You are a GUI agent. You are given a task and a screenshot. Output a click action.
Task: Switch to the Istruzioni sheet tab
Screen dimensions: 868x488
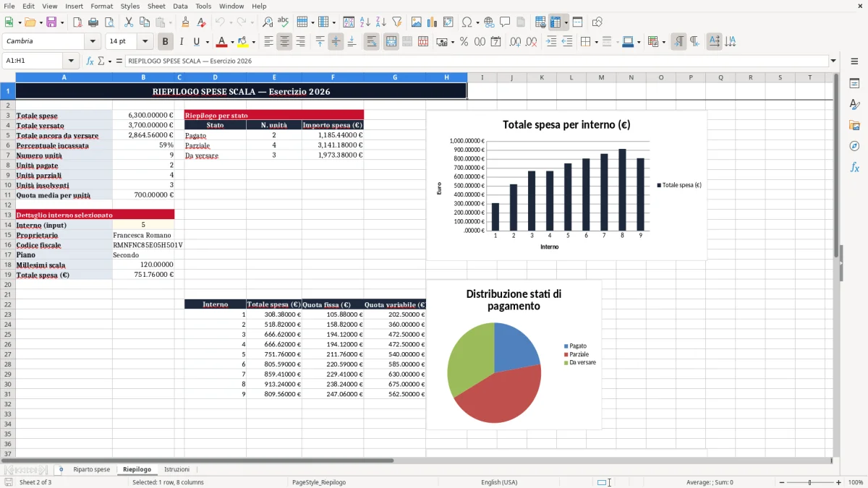click(176, 470)
